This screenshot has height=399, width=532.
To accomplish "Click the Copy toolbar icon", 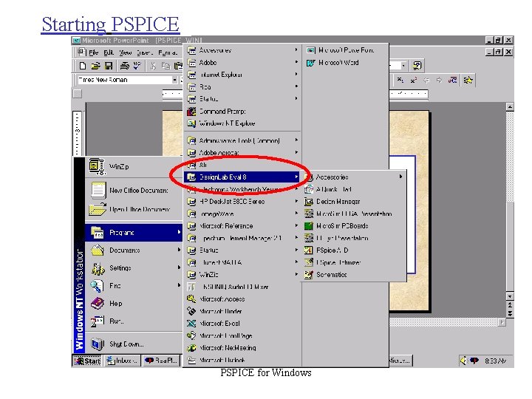I will pyautogui.click(x=166, y=66).
